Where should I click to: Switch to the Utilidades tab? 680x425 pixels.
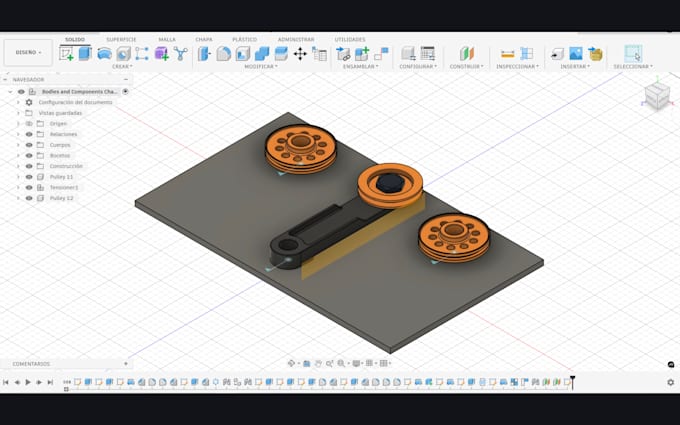point(350,39)
